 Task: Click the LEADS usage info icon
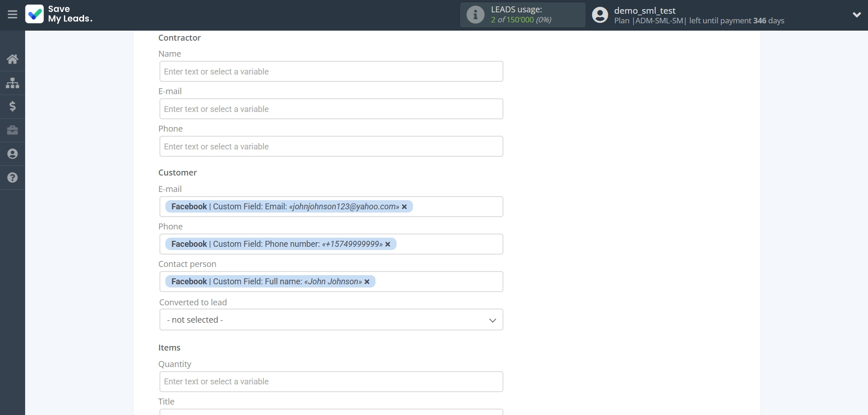[x=475, y=15]
